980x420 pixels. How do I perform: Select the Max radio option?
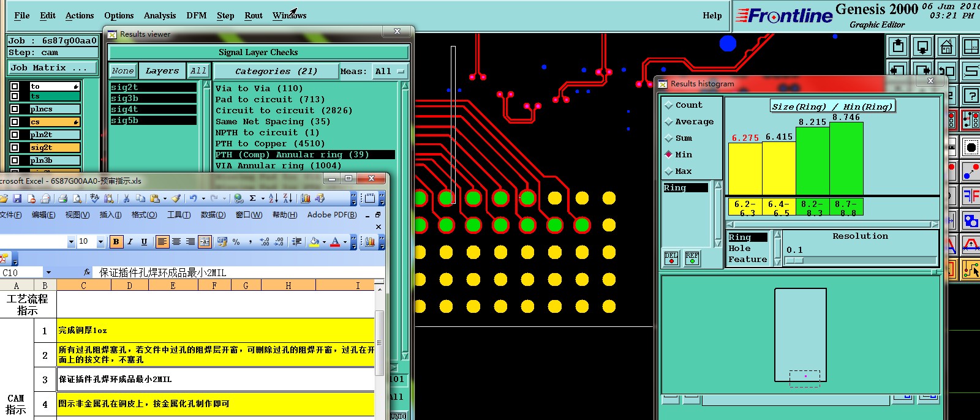pyautogui.click(x=669, y=171)
